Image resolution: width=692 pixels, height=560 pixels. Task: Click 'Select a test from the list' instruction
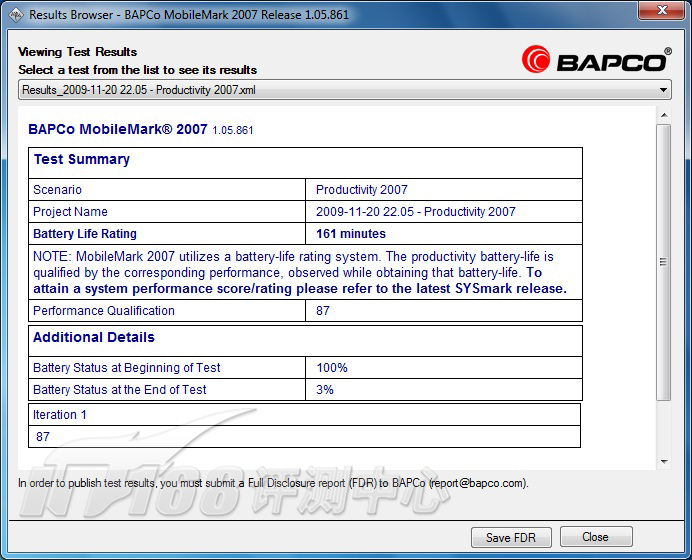pyautogui.click(x=138, y=70)
